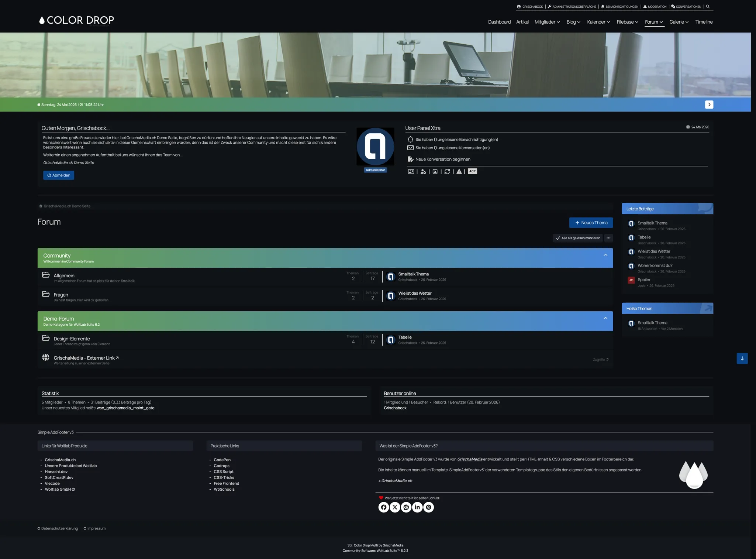Screen dimensions: 756x559
Task: Share via the LinkedIn icon
Action: coord(417,507)
